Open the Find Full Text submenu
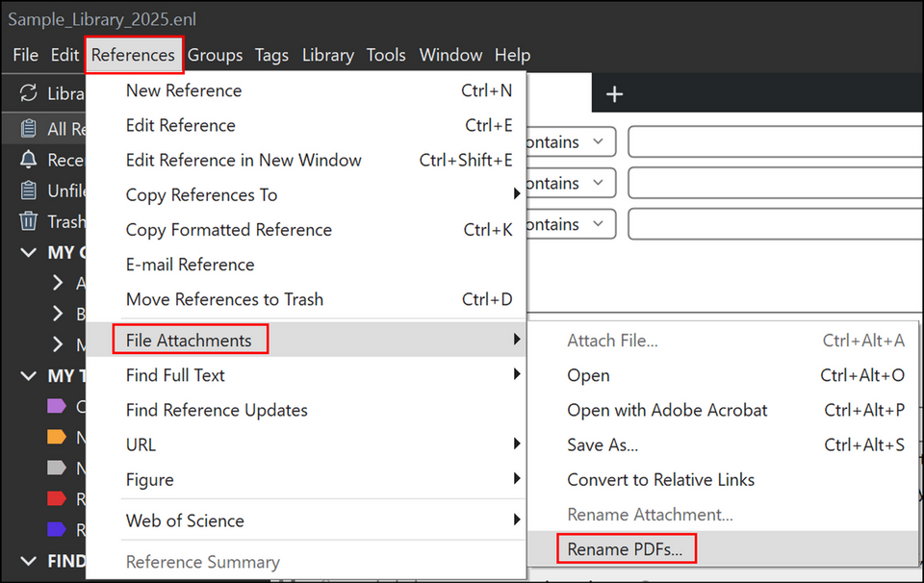 click(x=175, y=375)
